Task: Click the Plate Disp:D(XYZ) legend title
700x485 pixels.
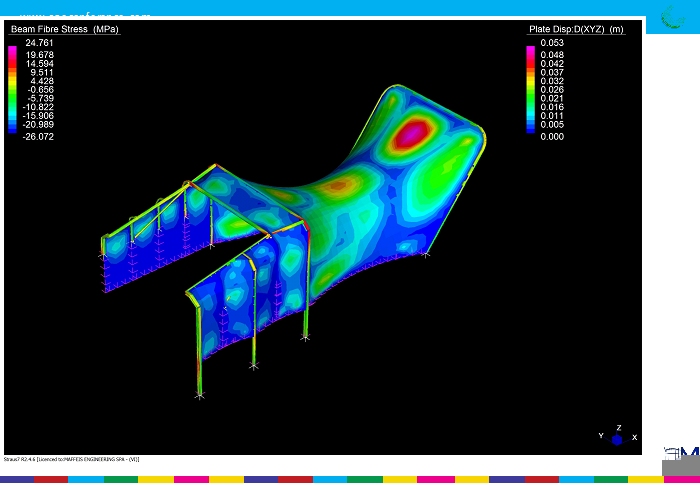Action: coord(576,29)
